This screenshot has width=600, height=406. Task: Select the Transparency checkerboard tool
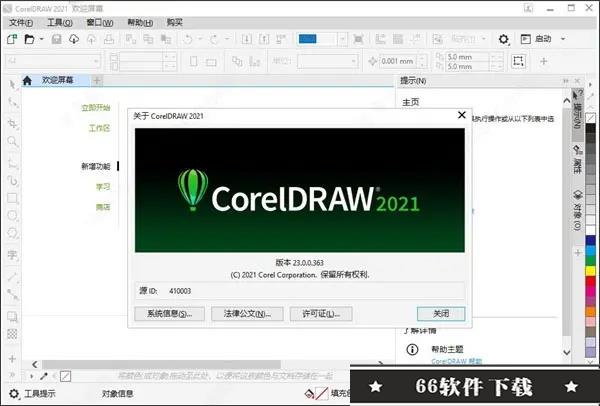pos(13,334)
